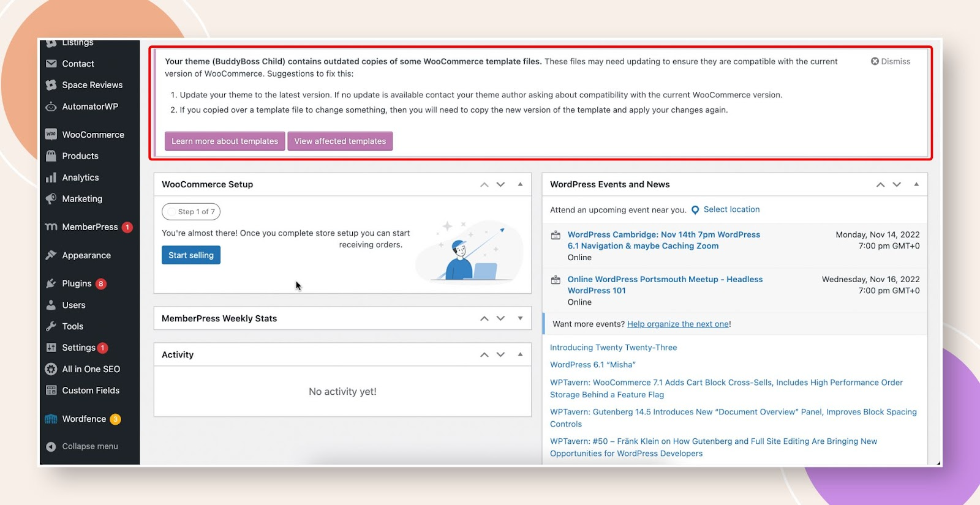
Task: Move WordPress Events and News panel down
Action: point(897,184)
